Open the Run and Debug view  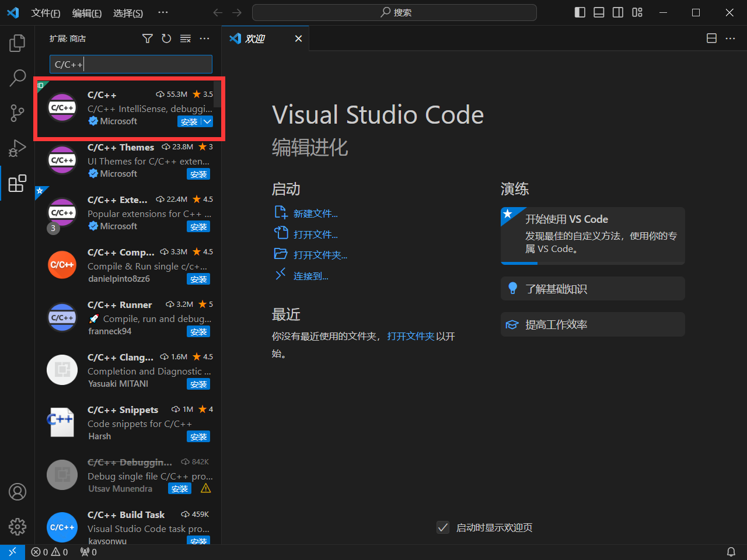point(18,148)
